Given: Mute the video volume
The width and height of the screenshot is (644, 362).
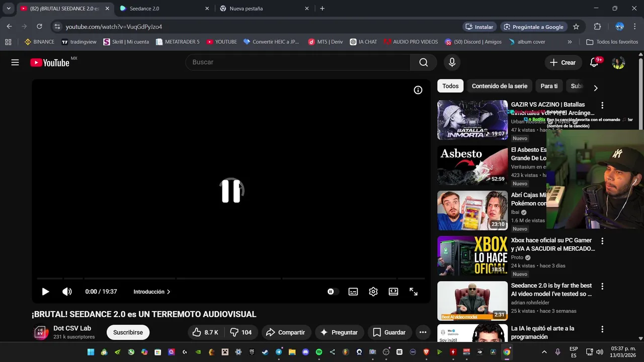Looking at the screenshot, I should [67, 292].
